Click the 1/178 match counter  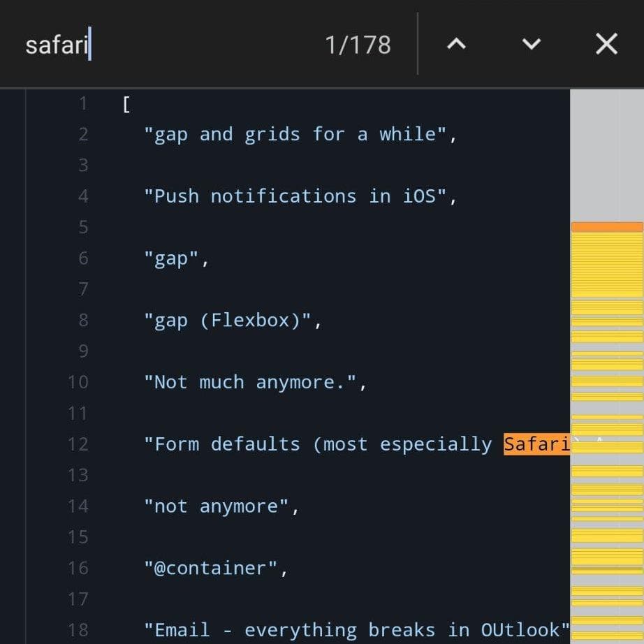pyautogui.click(x=358, y=43)
